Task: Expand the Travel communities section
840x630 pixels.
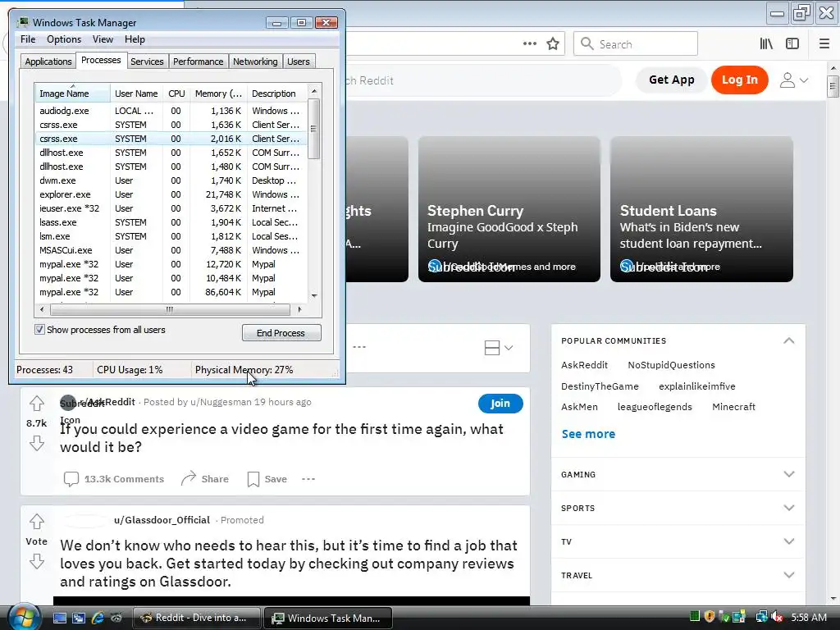Action: pyautogui.click(x=788, y=575)
